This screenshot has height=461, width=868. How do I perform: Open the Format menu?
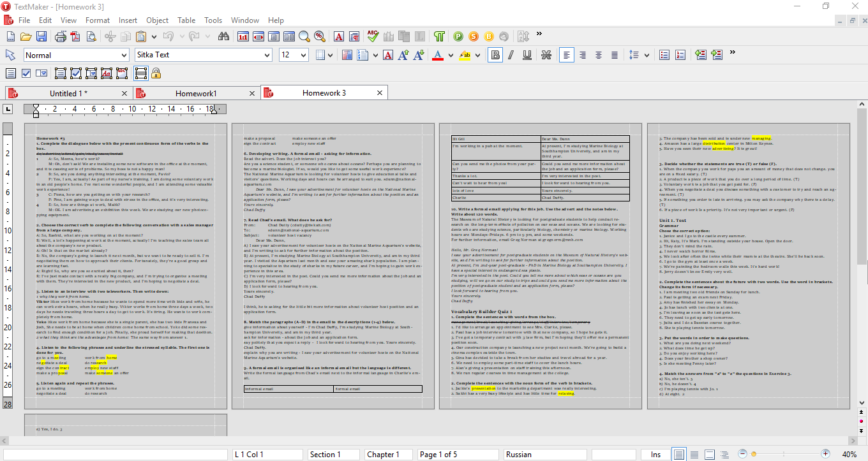[98, 20]
